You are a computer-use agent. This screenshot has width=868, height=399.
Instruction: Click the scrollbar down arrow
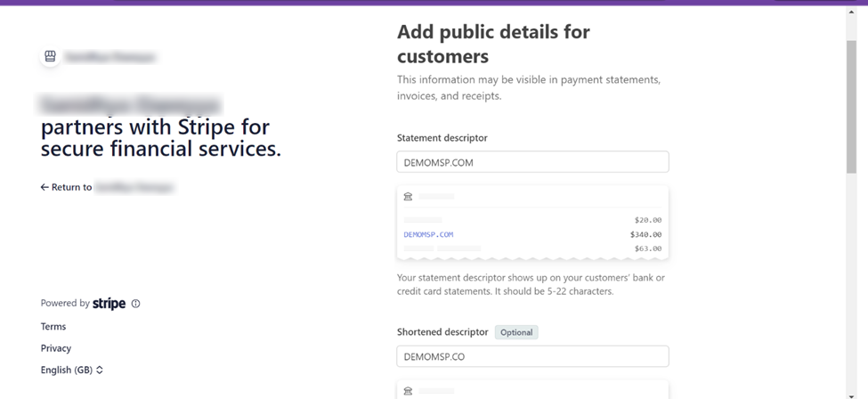point(851,393)
